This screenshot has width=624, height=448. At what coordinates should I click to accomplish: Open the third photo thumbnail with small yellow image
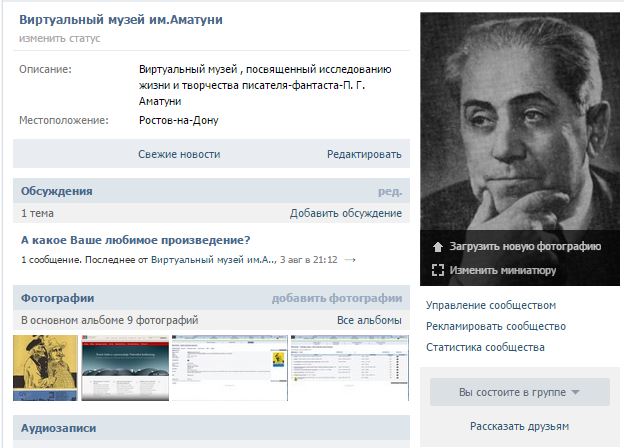point(229,368)
